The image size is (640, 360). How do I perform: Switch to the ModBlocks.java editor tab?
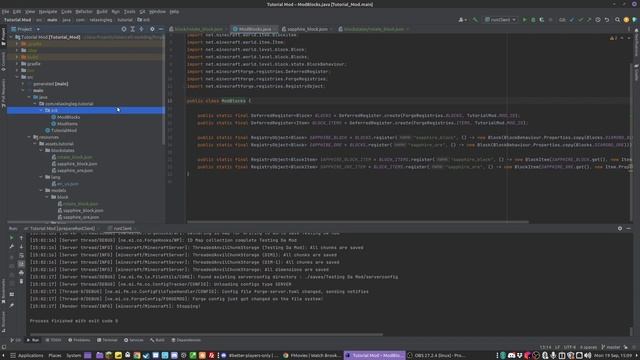point(254,29)
